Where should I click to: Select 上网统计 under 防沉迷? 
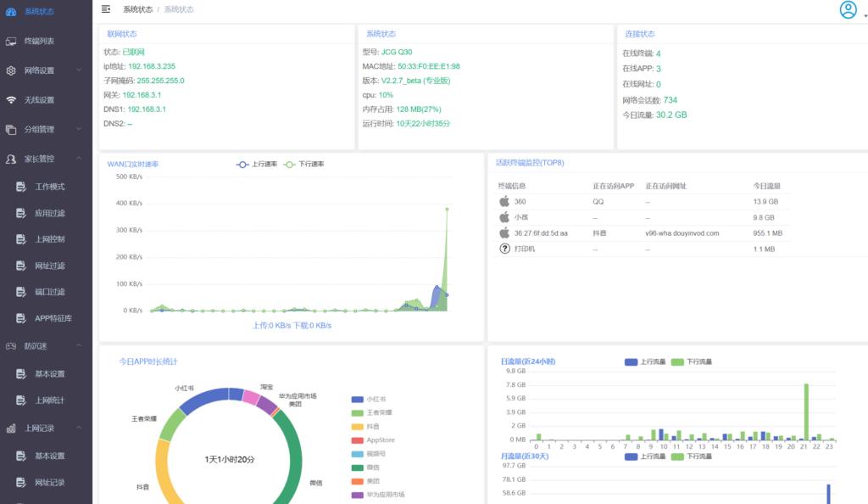(50, 400)
